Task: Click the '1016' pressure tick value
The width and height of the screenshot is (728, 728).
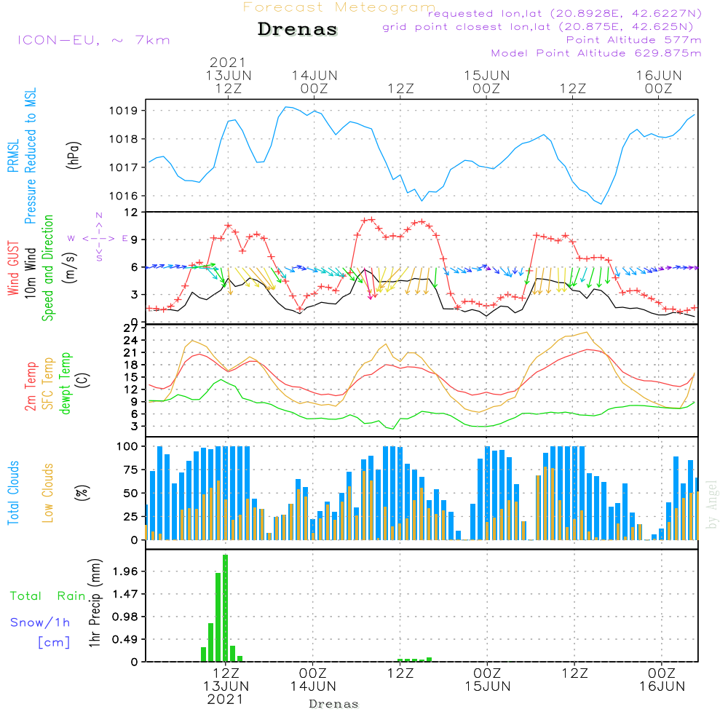Action: (x=123, y=195)
